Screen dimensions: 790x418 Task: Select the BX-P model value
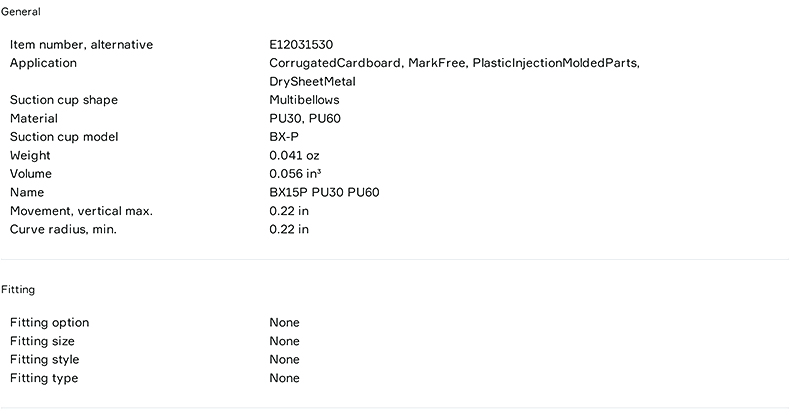(x=286, y=137)
